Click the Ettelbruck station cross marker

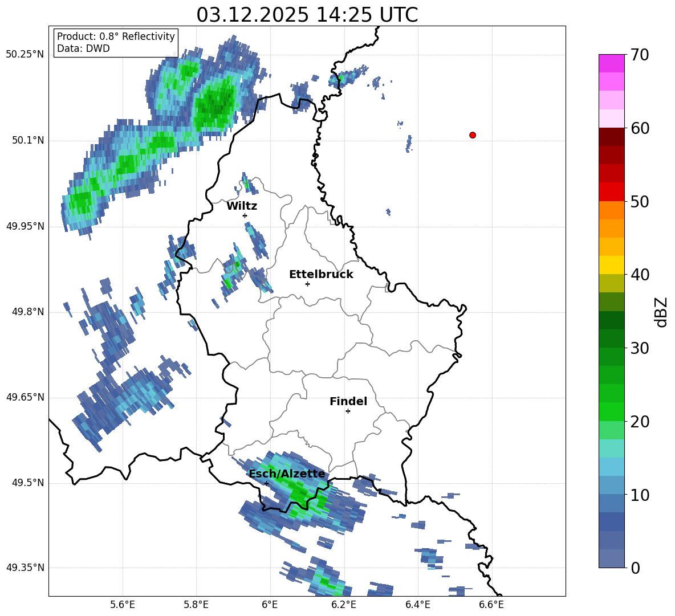(x=307, y=284)
